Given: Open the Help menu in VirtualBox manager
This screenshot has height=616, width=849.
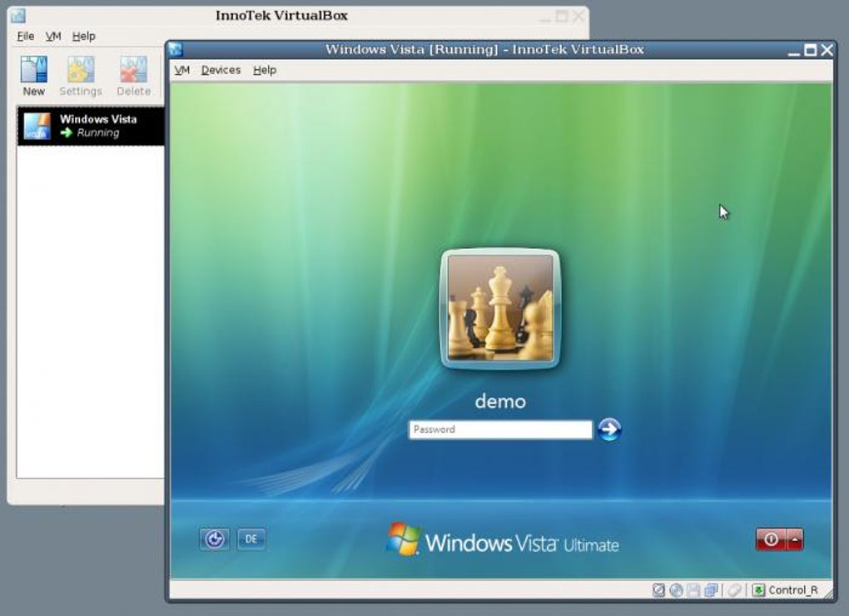Looking at the screenshot, I should tap(83, 37).
